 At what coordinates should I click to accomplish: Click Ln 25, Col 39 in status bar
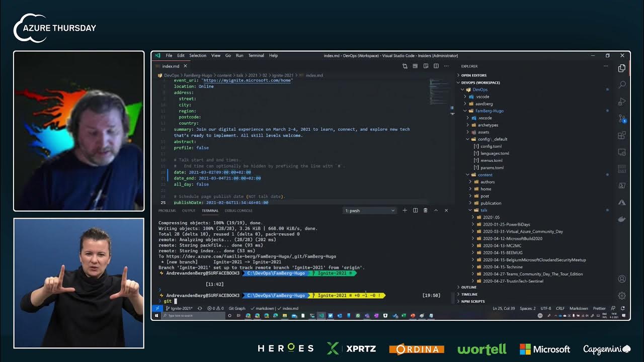pos(504,308)
